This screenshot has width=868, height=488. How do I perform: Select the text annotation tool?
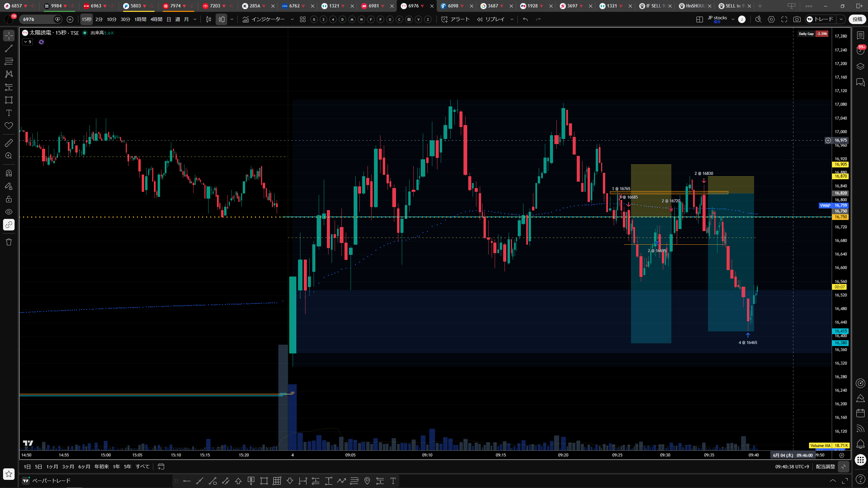9,113
